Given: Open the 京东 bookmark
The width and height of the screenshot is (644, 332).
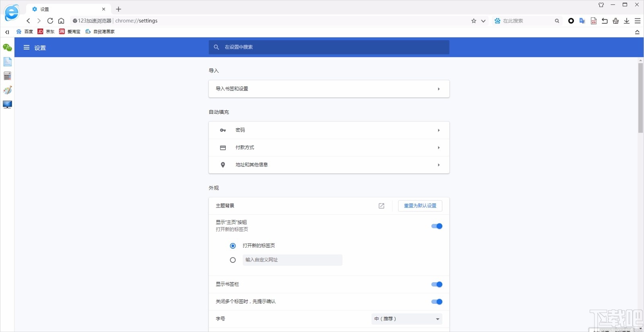Looking at the screenshot, I should pos(46,31).
